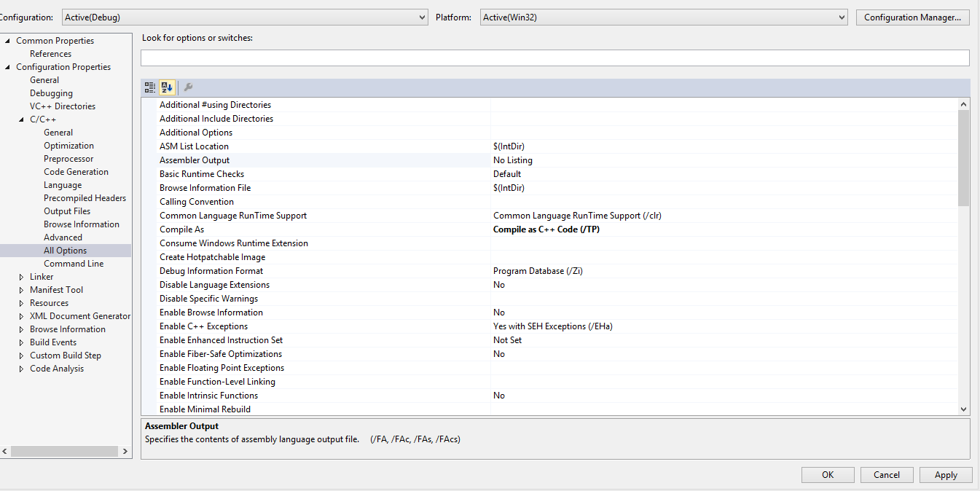Select the Output Files page
This screenshot has height=491, width=980.
[67, 211]
